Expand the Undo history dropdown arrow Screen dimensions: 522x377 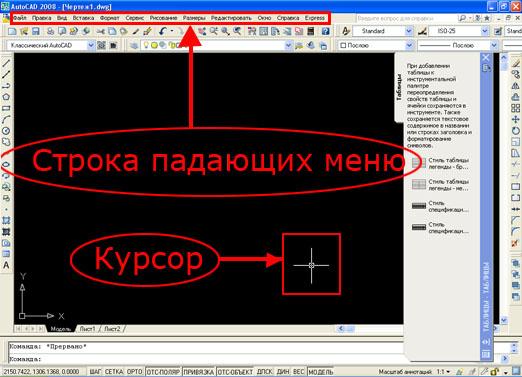pos(172,31)
